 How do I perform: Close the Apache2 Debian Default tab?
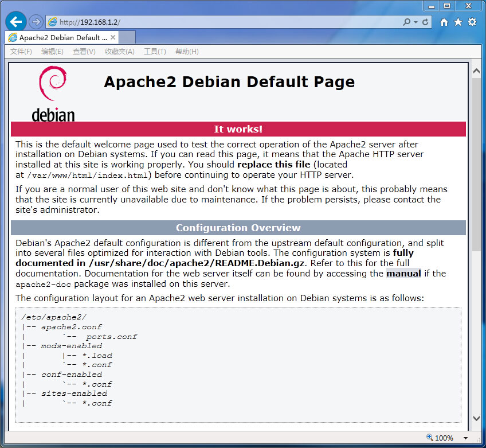[113, 37]
